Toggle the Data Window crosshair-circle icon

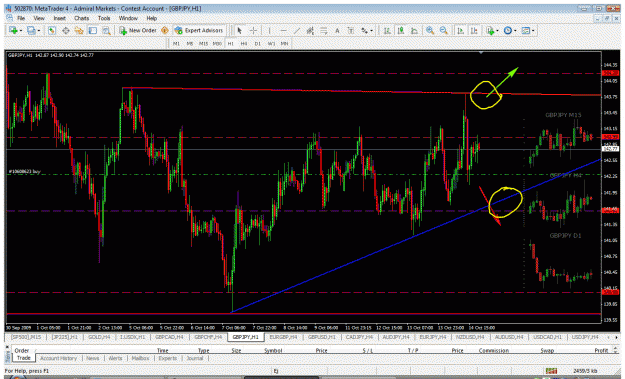point(65,30)
